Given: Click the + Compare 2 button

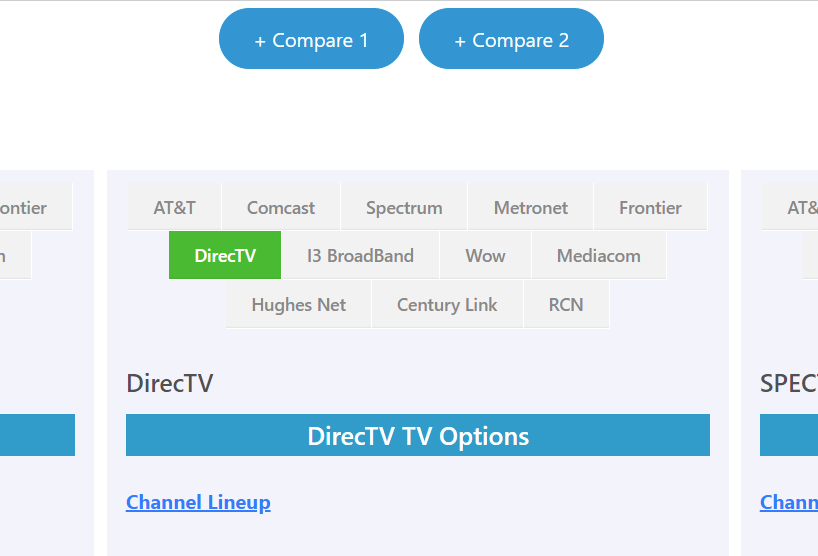Looking at the screenshot, I should coord(511,39).
